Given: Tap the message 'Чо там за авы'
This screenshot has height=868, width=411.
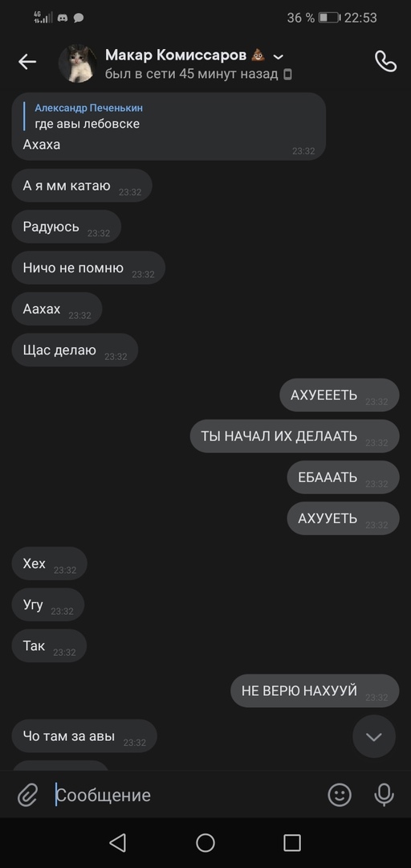Looking at the screenshot, I should (84, 736).
